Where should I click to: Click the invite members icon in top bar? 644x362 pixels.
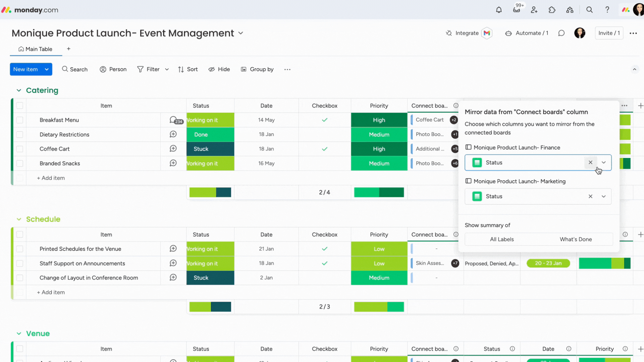[534, 10]
